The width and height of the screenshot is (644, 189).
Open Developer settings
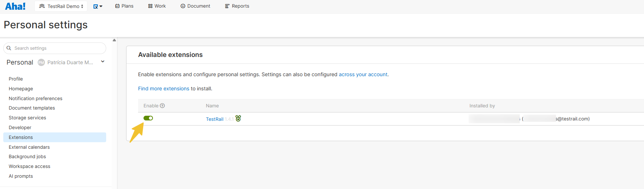(x=20, y=127)
